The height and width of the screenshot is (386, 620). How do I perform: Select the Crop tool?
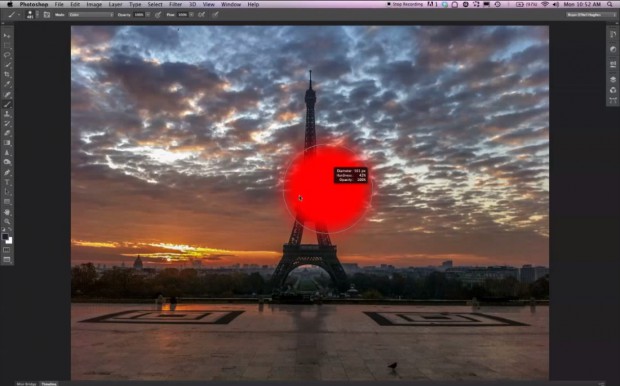[x=7, y=74]
